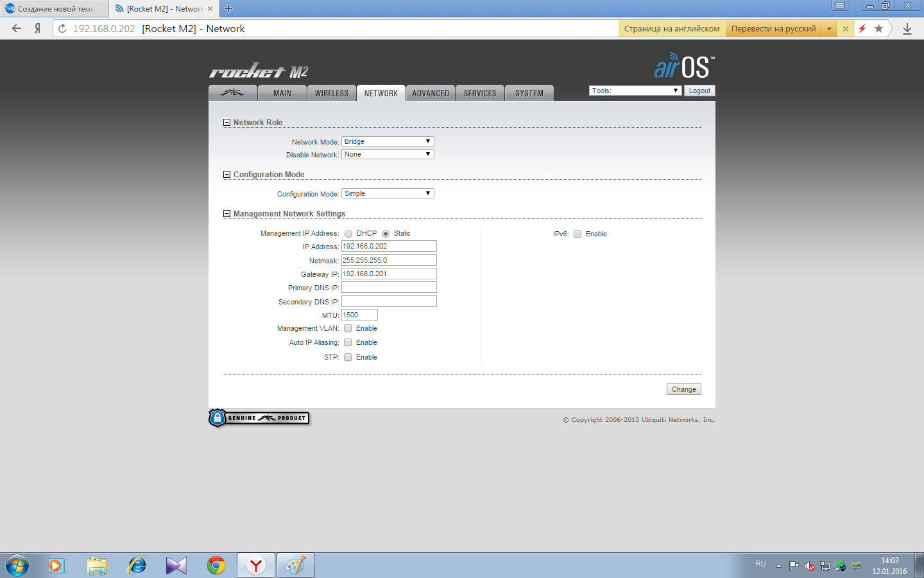Select DHCP for Management IP Address
This screenshot has height=578, width=924.
348,234
